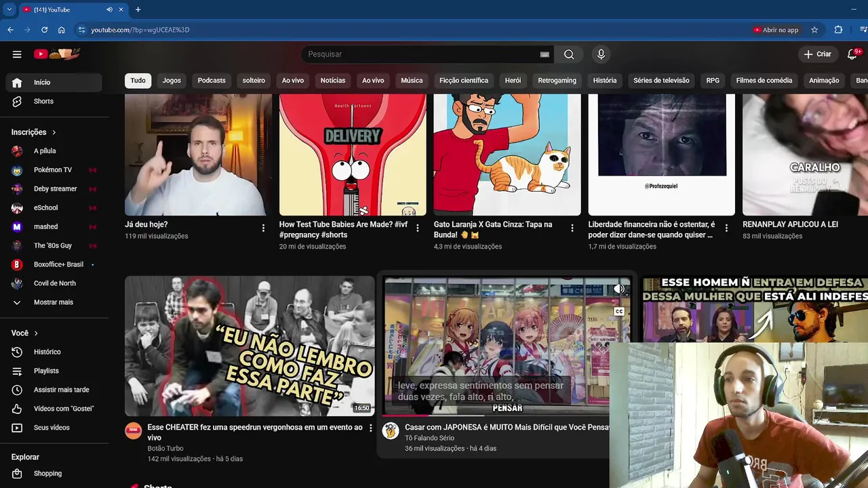Open more options for Gato Laranja short
868x488 pixels.
point(572,228)
